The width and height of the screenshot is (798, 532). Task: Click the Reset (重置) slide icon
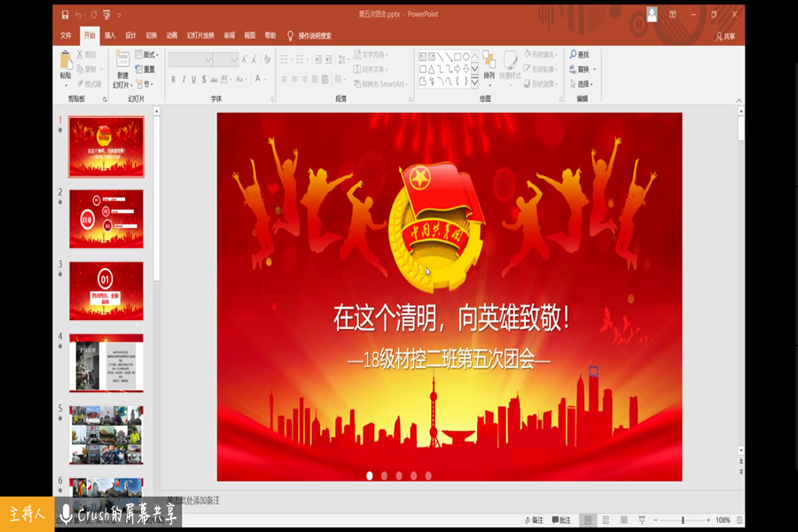[x=139, y=69]
